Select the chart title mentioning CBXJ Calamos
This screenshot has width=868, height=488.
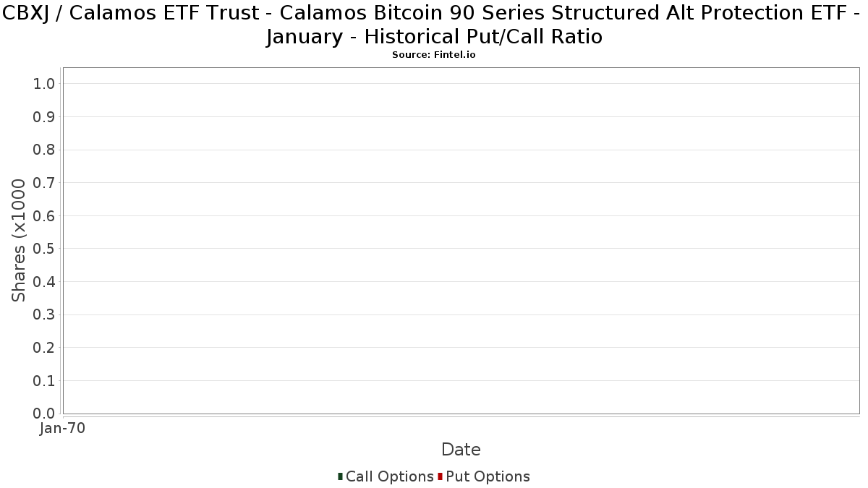tap(434, 24)
